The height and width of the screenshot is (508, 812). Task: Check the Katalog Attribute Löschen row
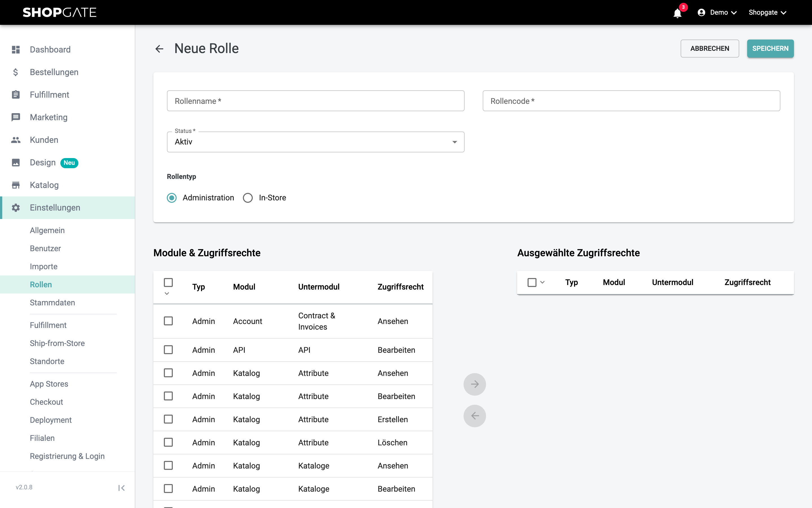pos(168,442)
